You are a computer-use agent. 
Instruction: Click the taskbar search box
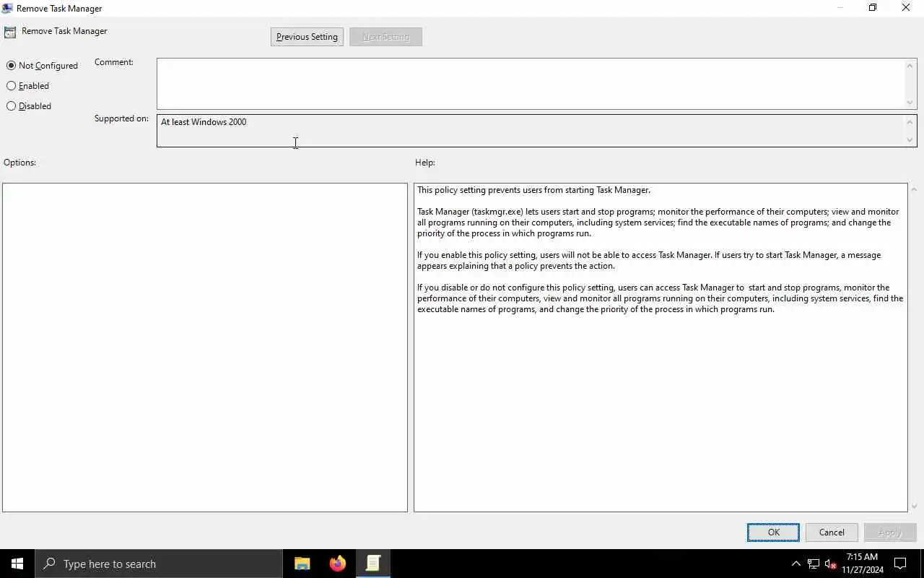(x=159, y=564)
